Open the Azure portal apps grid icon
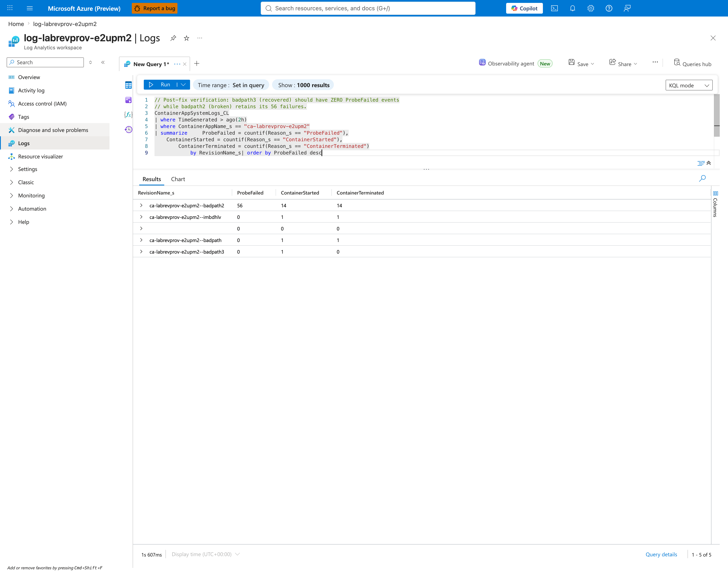This screenshot has height=572, width=728. pyautogui.click(x=10, y=8)
